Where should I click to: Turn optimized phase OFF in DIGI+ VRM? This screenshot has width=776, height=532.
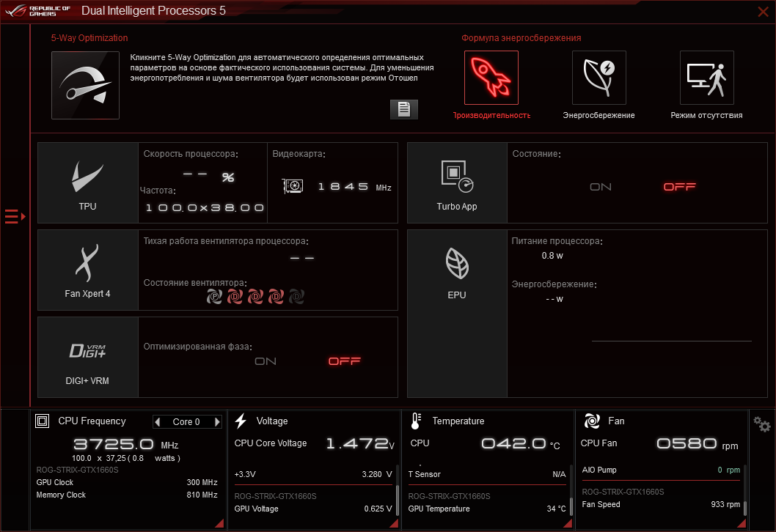pos(345,361)
